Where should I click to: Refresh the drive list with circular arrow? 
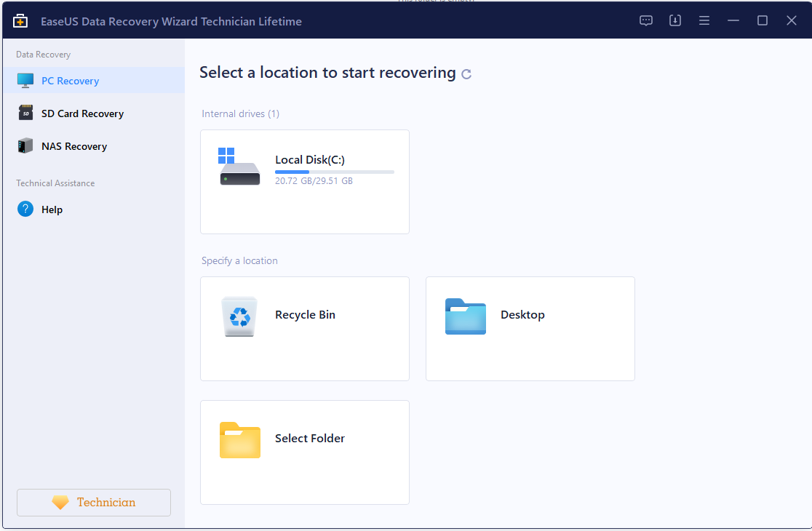[466, 74]
